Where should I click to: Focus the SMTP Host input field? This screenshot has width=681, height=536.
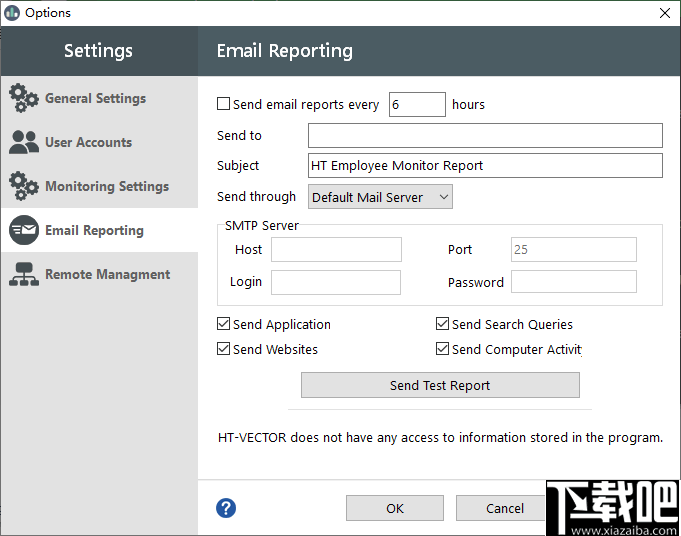(336, 250)
